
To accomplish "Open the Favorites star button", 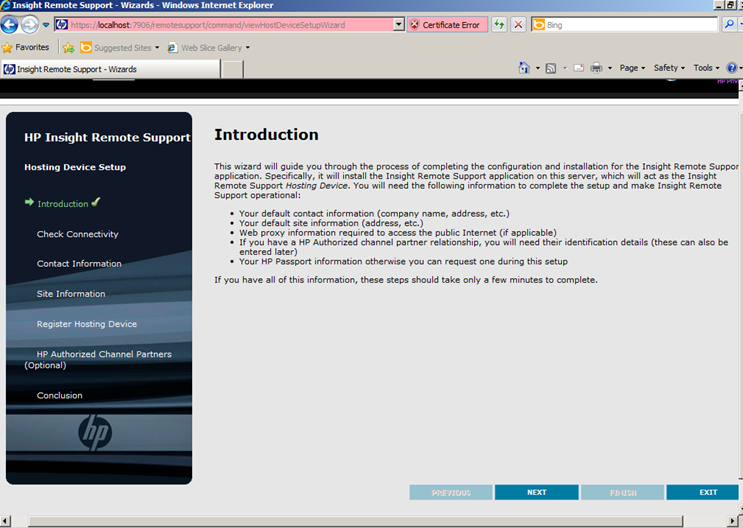I will pyautogui.click(x=26, y=47).
